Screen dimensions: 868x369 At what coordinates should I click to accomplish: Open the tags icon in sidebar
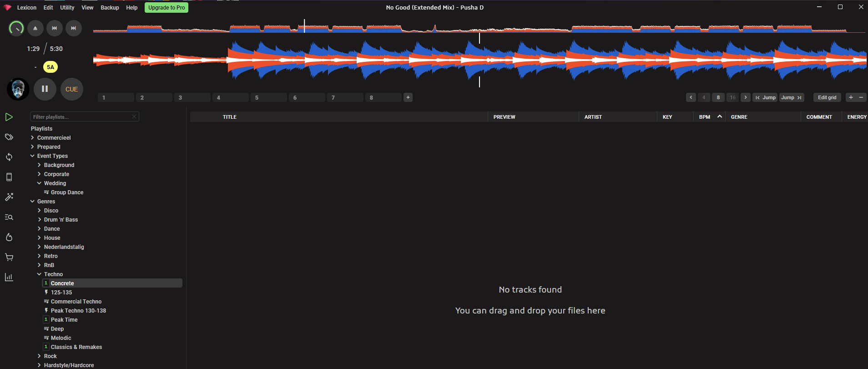pos(9,137)
